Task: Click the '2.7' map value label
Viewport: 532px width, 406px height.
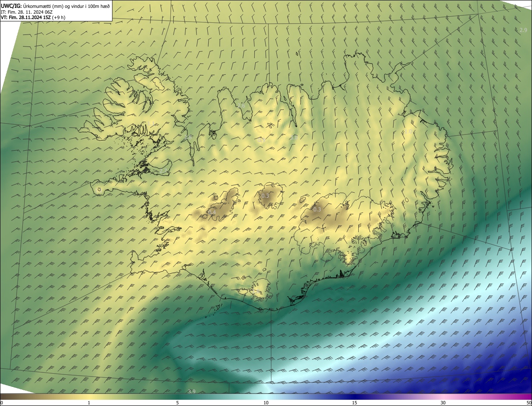Action: coord(163,171)
